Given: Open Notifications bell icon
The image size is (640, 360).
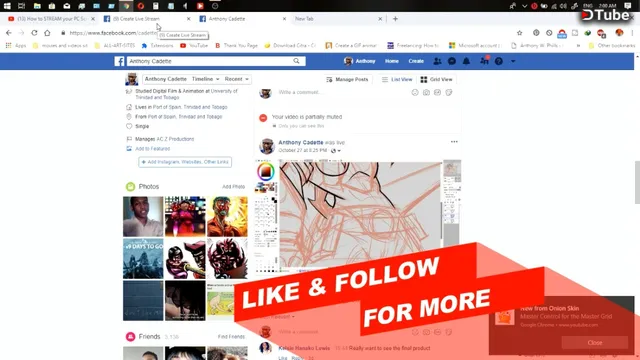Looking at the screenshot, I should click(x=466, y=61).
